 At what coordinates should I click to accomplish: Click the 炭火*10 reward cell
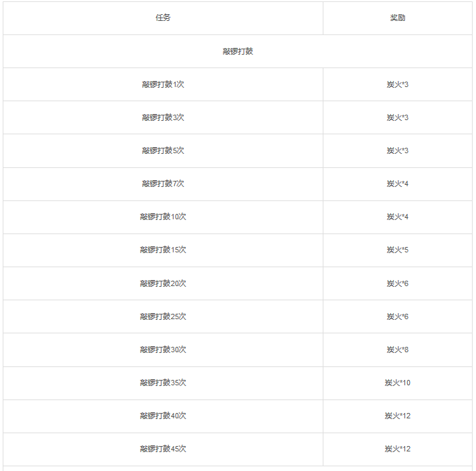[398, 383]
